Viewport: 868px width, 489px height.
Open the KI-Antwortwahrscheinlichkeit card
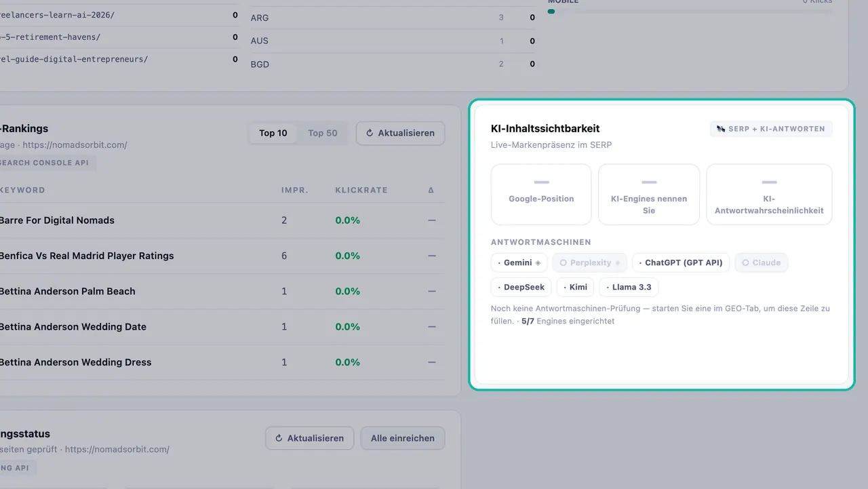pos(769,194)
